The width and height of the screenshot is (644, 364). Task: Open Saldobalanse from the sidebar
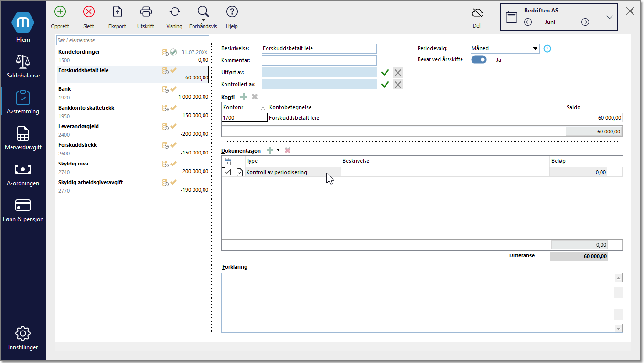click(x=23, y=66)
